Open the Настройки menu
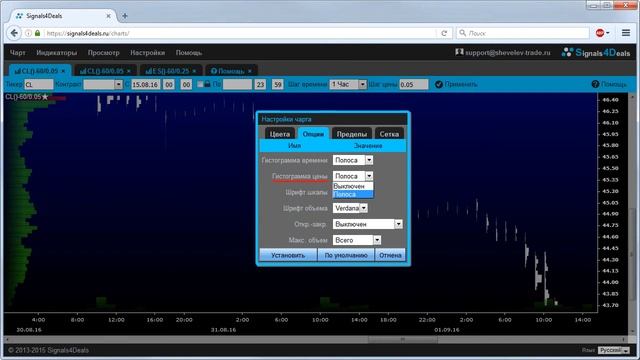This screenshot has height=360, width=640. (x=147, y=53)
